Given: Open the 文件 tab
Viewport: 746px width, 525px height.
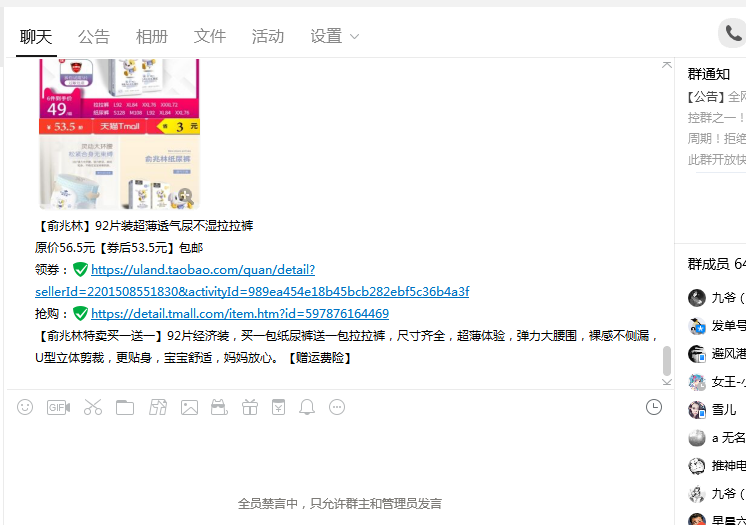Looking at the screenshot, I should pos(210,36).
